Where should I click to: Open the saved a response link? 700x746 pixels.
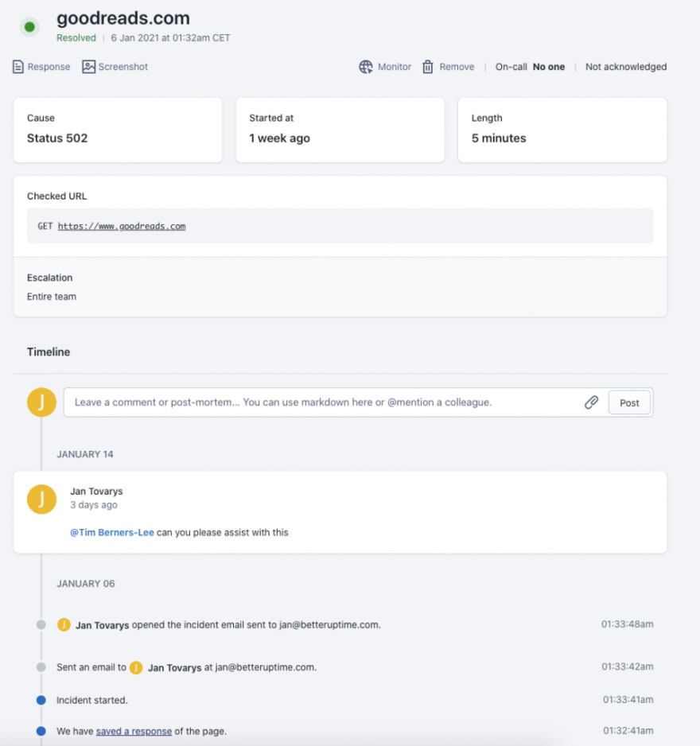[x=134, y=731]
